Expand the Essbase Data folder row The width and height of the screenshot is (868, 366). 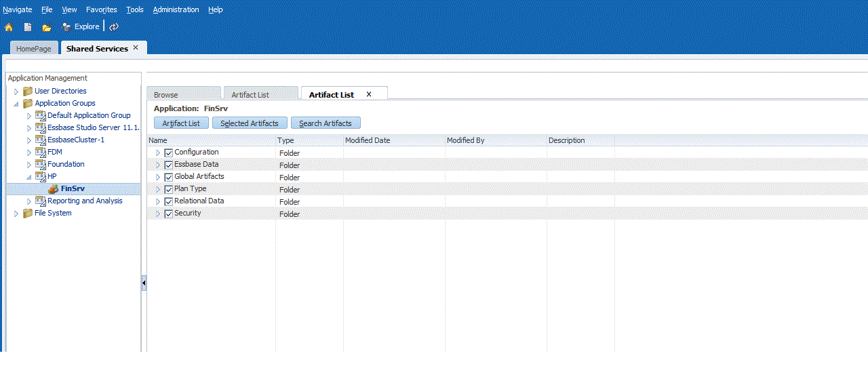[x=158, y=165]
